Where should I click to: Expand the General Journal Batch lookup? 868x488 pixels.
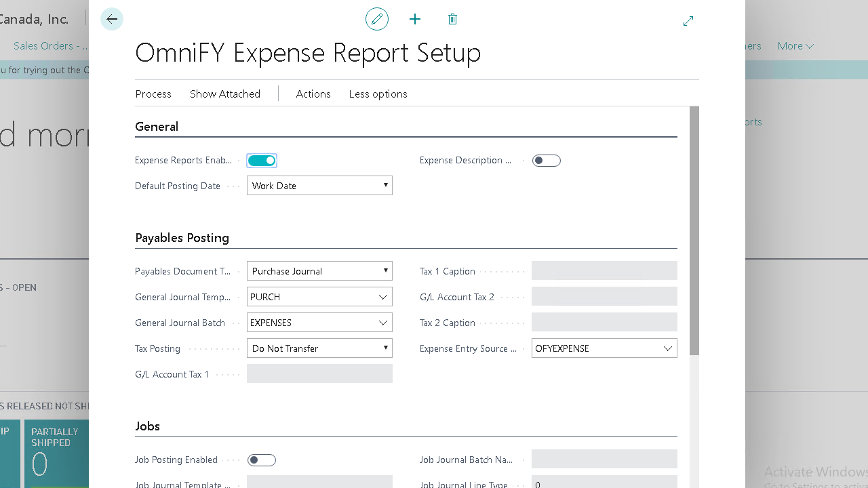(x=383, y=323)
